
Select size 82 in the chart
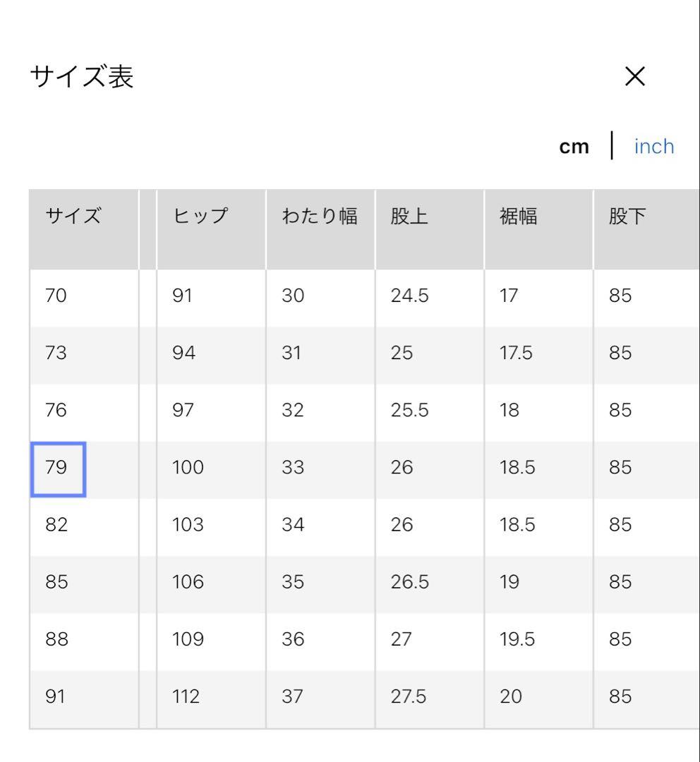tap(56, 524)
